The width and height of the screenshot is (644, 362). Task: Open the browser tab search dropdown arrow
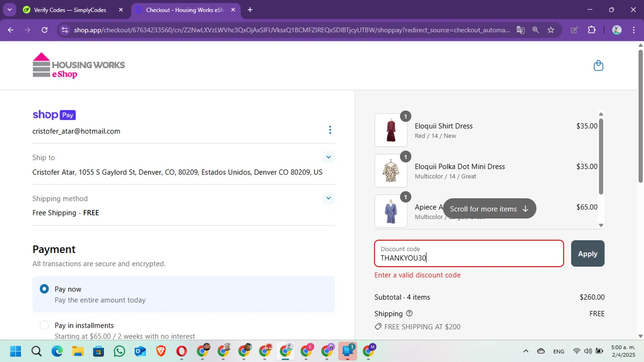(x=9, y=9)
